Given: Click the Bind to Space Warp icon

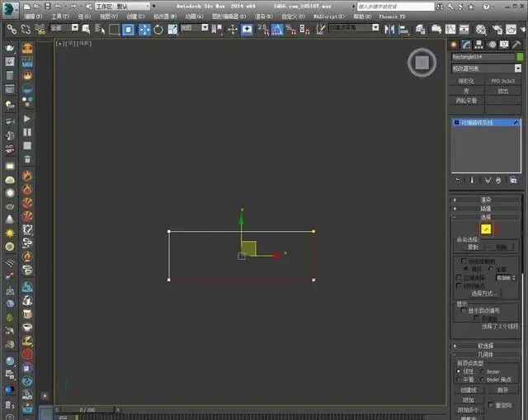Looking at the screenshot, I should pos(40,30).
